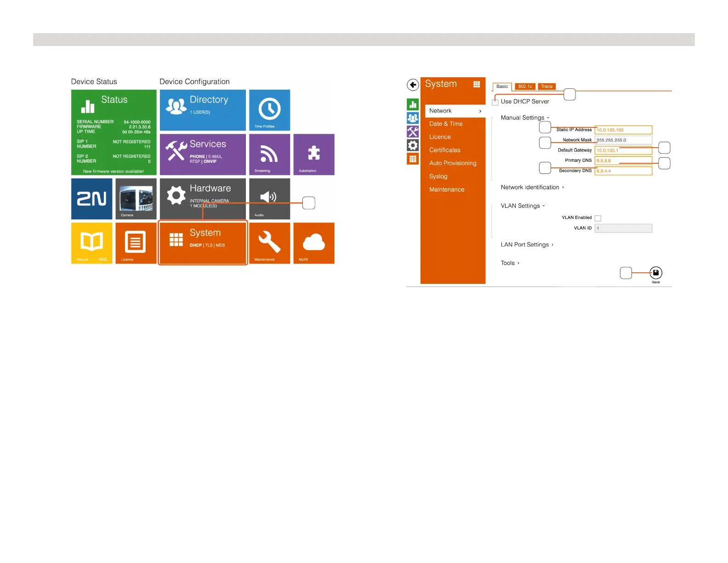728x563 pixels.
Task: Open the Audio speaker tile
Action: coord(269,199)
